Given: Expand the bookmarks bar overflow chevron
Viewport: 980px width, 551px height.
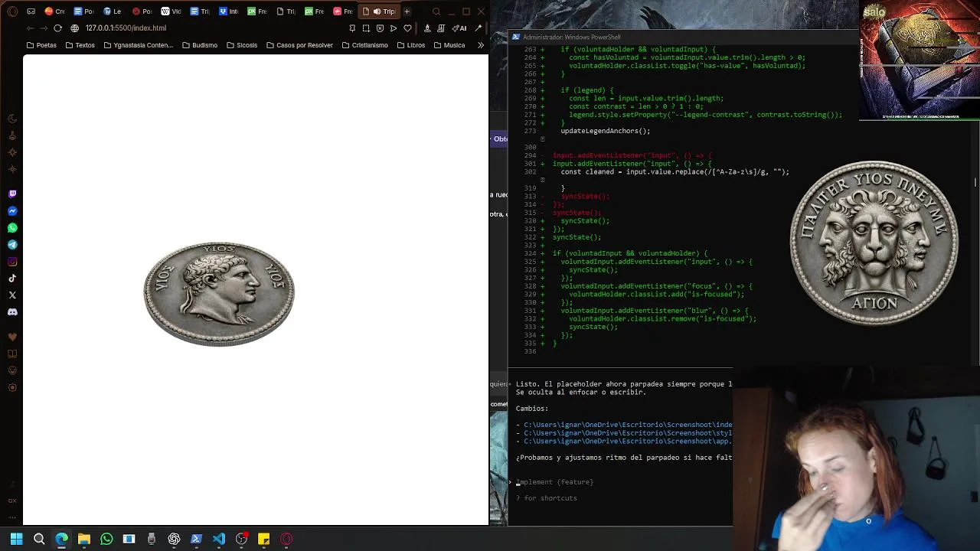Looking at the screenshot, I should pyautogui.click(x=481, y=45).
